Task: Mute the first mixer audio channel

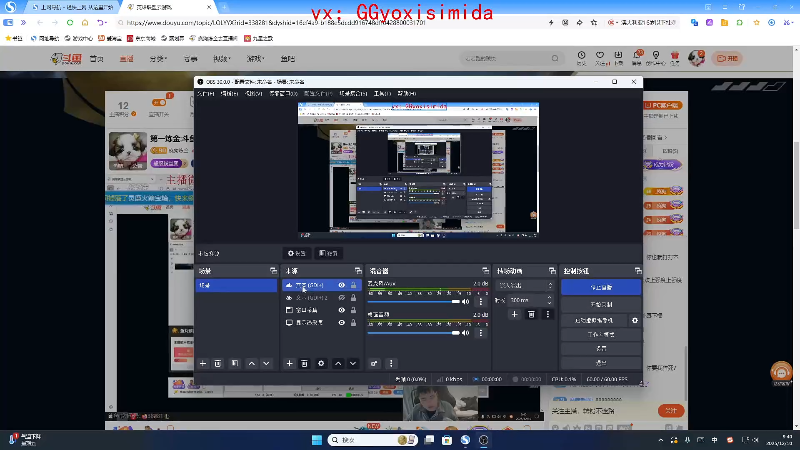Action: coord(465,302)
